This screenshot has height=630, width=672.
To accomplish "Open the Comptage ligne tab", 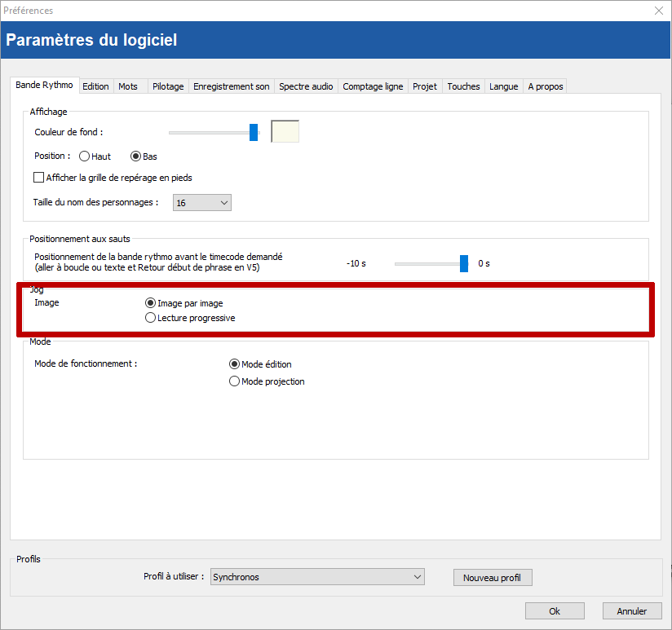I will [x=373, y=86].
